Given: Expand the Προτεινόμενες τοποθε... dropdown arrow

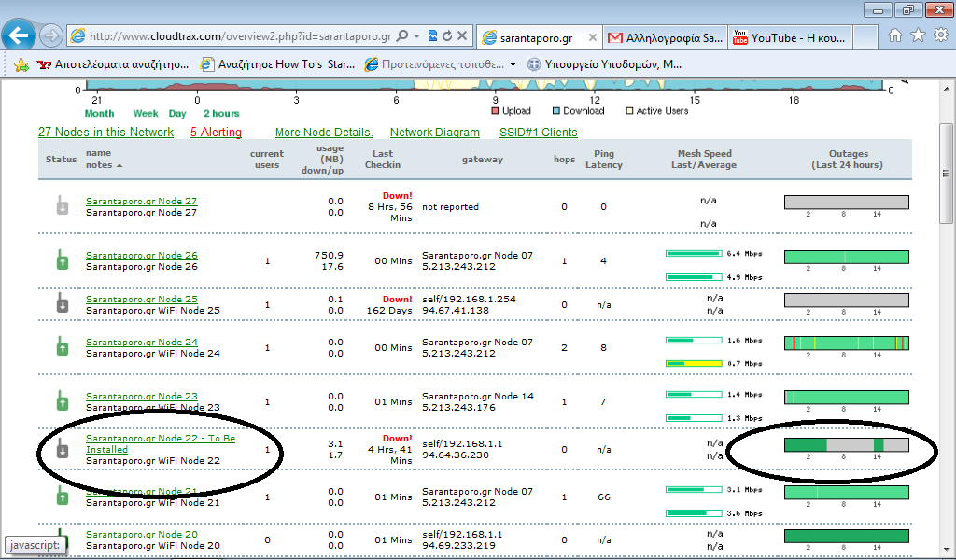Looking at the screenshot, I should [x=513, y=64].
